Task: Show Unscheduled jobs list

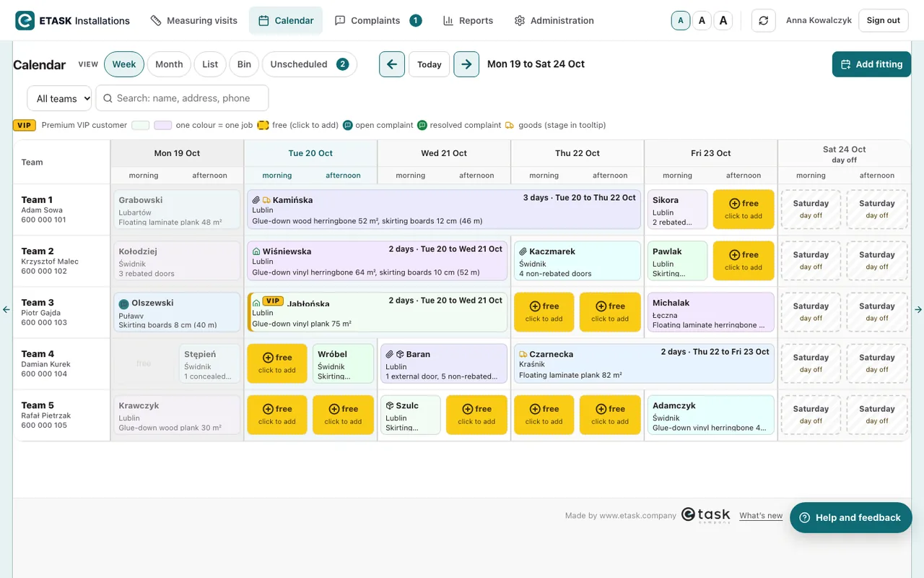Action: [x=309, y=64]
